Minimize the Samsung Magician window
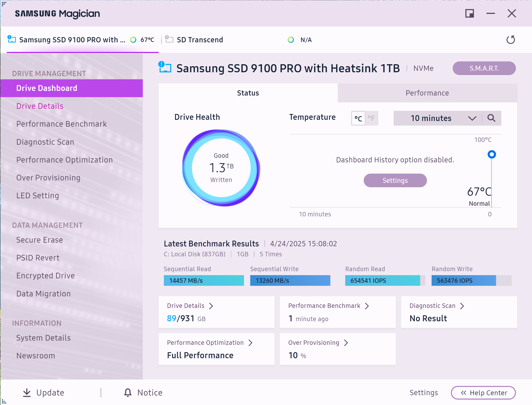The height and width of the screenshot is (405, 532). click(490, 13)
